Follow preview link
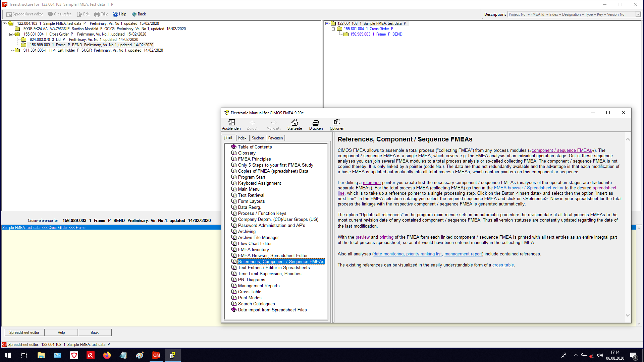Screen dimensions: 644x362 (x=363, y=237)
